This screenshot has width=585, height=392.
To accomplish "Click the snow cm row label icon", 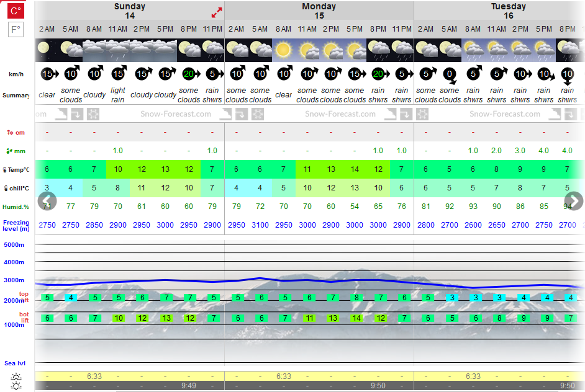I will [x=10, y=132].
